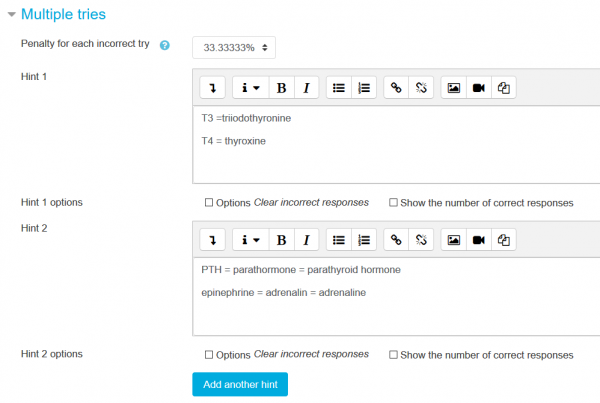Viewport: 600px width, 403px height.
Task: Open the penalty percentage dropdown
Action: click(x=233, y=47)
